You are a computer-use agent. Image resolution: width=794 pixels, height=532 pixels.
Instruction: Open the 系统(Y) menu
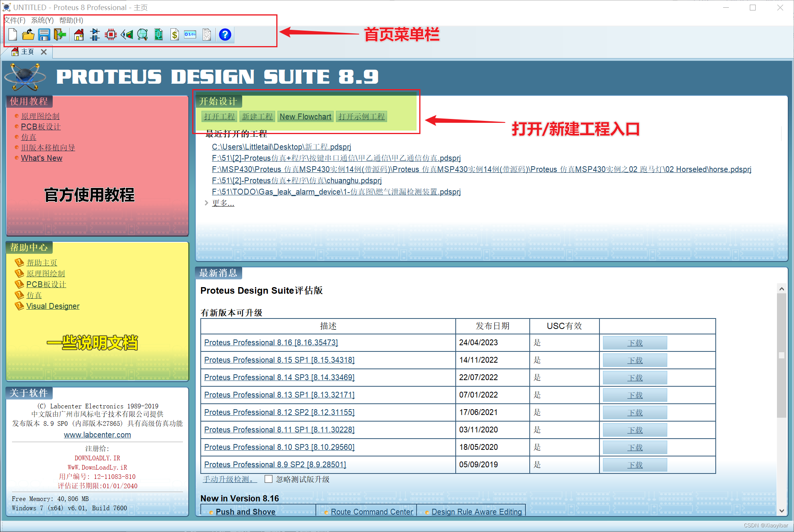pyautogui.click(x=43, y=20)
